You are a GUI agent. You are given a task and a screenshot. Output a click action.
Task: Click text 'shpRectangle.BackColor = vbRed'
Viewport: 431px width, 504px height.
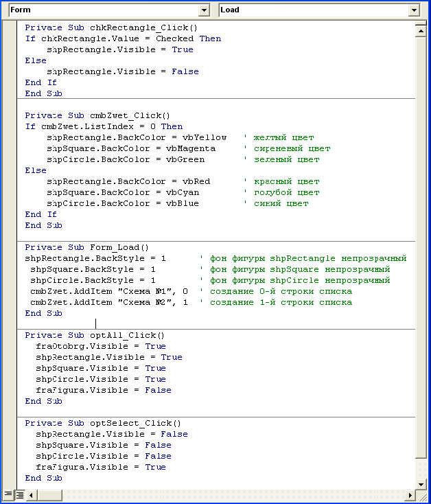pyautogui.click(x=128, y=181)
